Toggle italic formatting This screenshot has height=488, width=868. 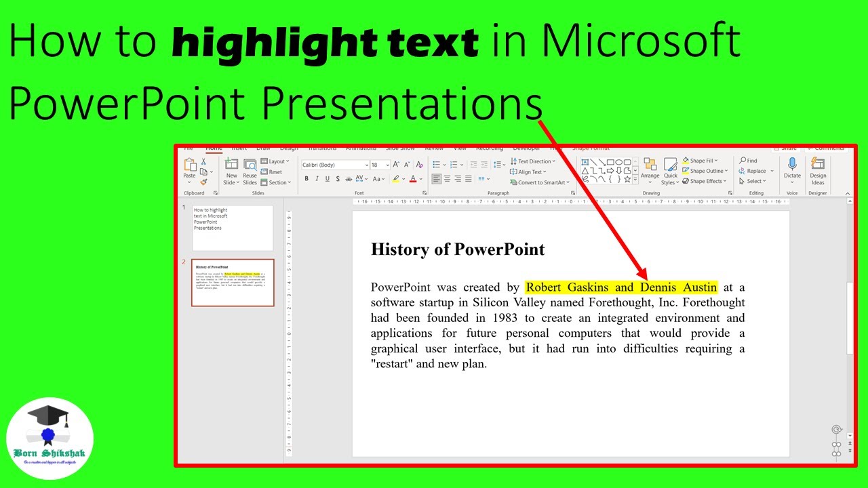[x=317, y=179]
